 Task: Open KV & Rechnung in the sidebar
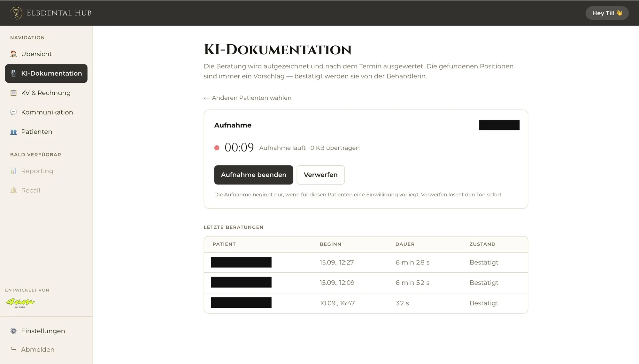click(46, 93)
